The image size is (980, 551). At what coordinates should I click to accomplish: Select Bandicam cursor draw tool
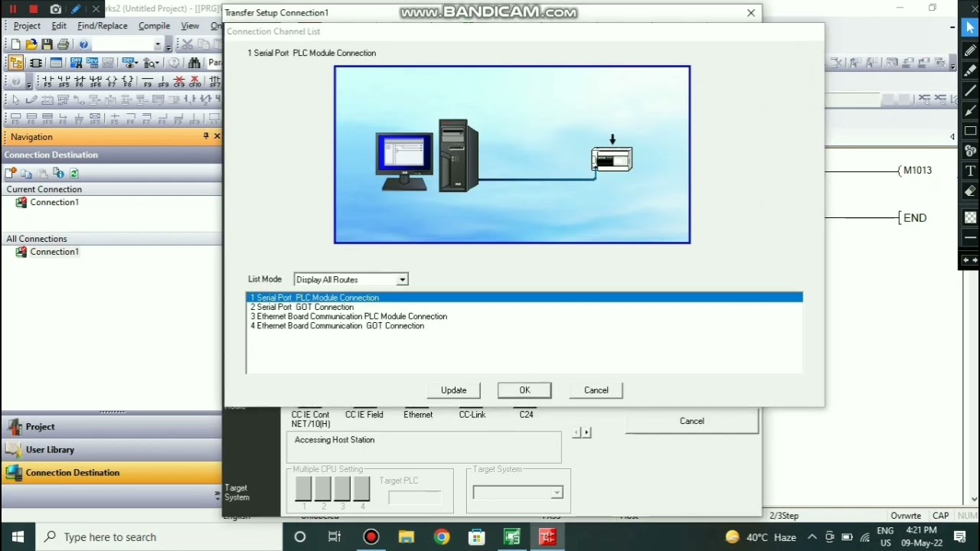(x=970, y=29)
